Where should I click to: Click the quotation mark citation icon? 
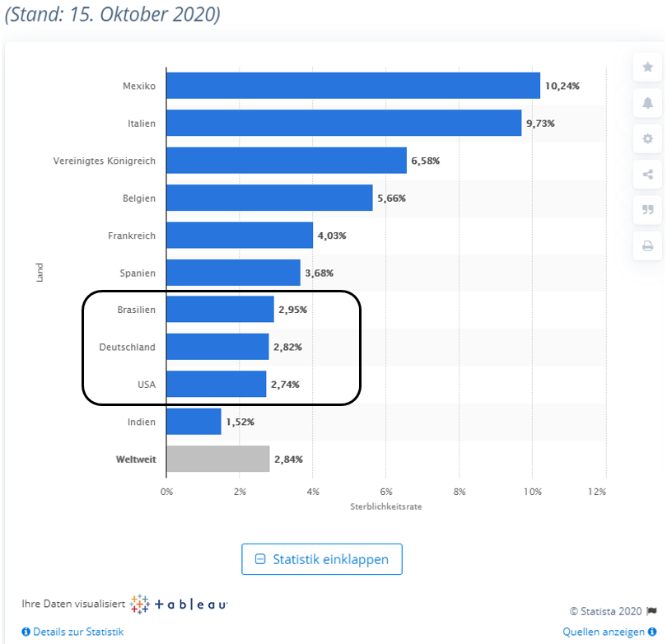click(x=647, y=210)
